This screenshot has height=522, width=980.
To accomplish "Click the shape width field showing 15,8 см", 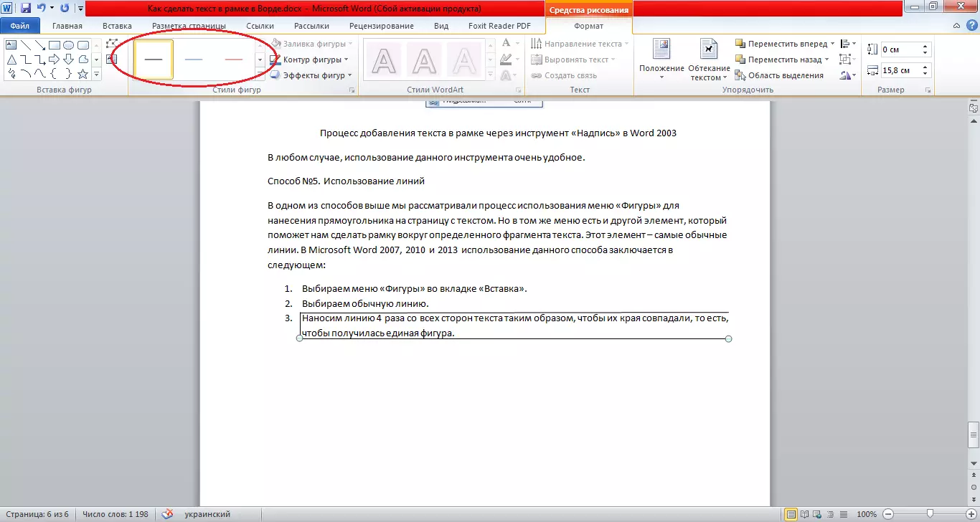I will point(898,70).
